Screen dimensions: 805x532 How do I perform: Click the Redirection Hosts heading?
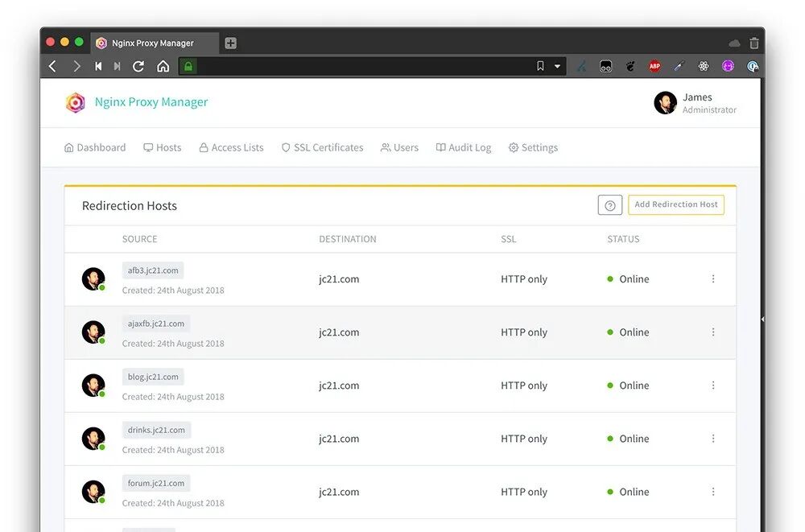pos(130,206)
